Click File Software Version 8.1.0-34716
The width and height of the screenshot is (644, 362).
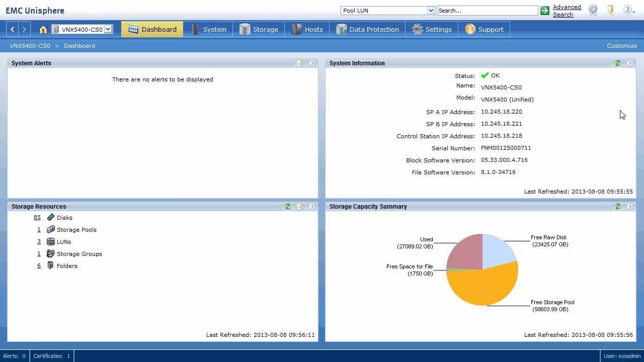pyautogui.click(x=498, y=172)
